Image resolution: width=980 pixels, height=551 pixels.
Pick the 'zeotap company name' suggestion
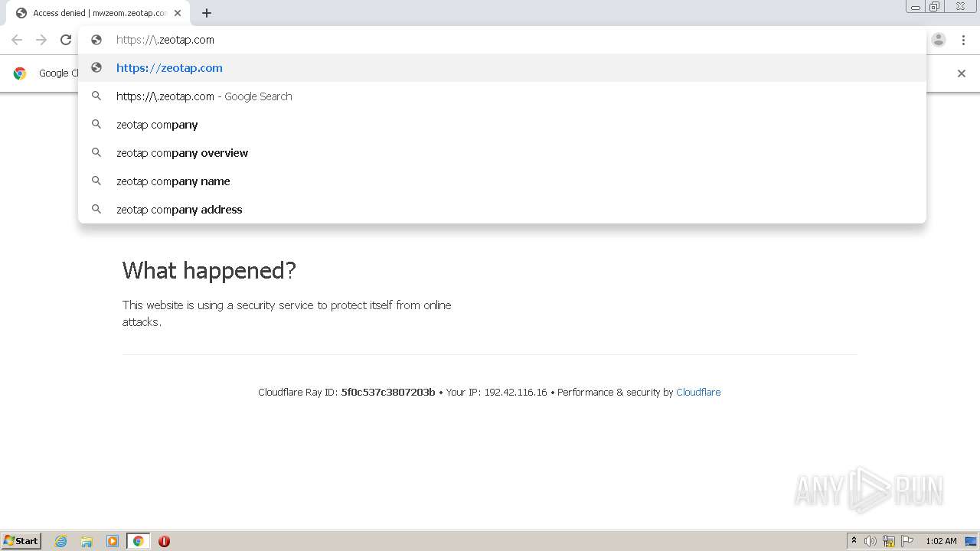pos(502,181)
